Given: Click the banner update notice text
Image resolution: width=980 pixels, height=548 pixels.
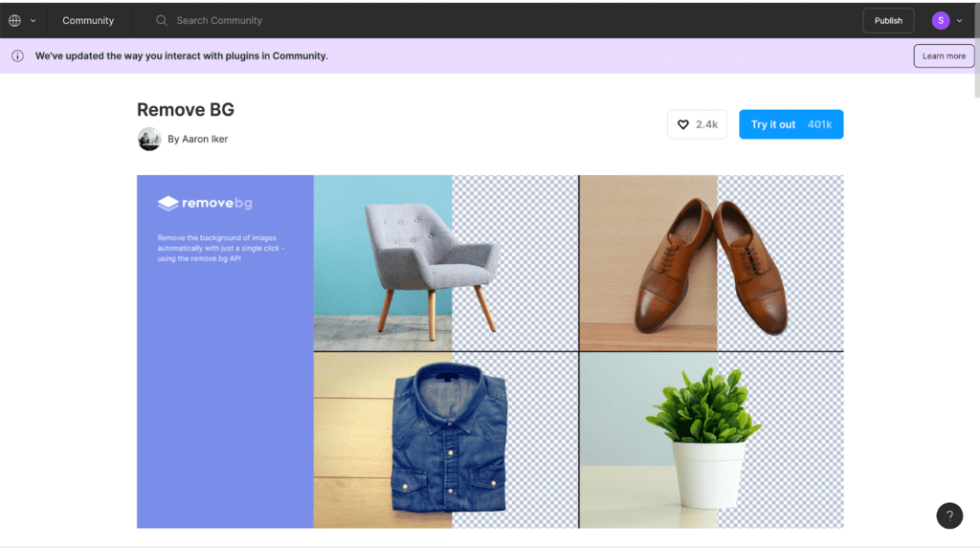Looking at the screenshot, I should [181, 55].
